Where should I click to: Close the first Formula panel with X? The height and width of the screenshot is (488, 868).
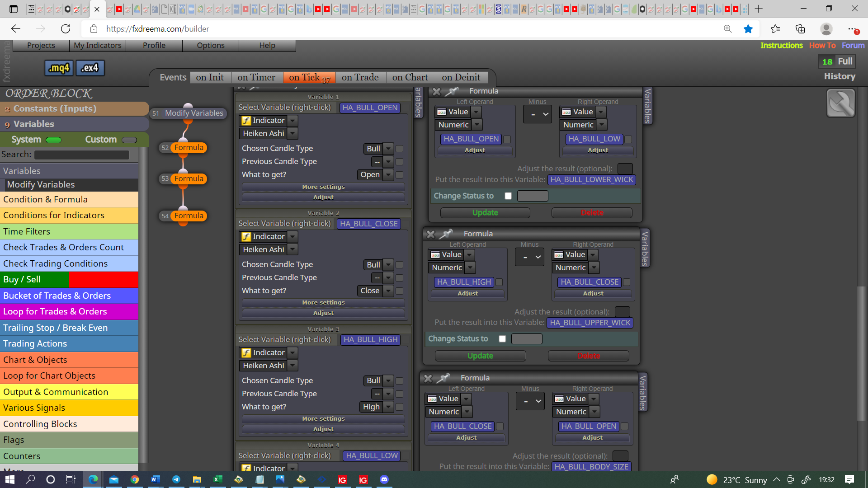[436, 91]
